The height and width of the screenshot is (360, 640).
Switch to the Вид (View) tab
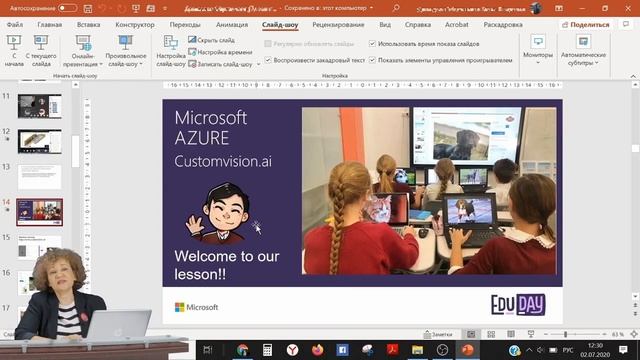click(385, 24)
